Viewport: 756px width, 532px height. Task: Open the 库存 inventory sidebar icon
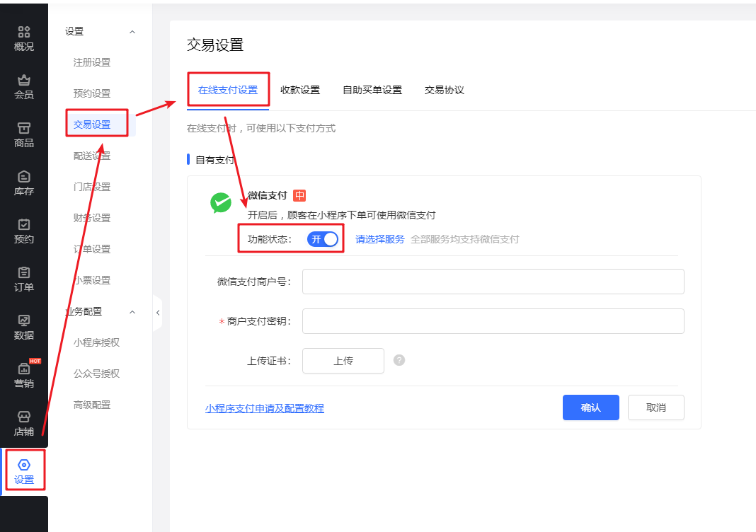[23, 184]
